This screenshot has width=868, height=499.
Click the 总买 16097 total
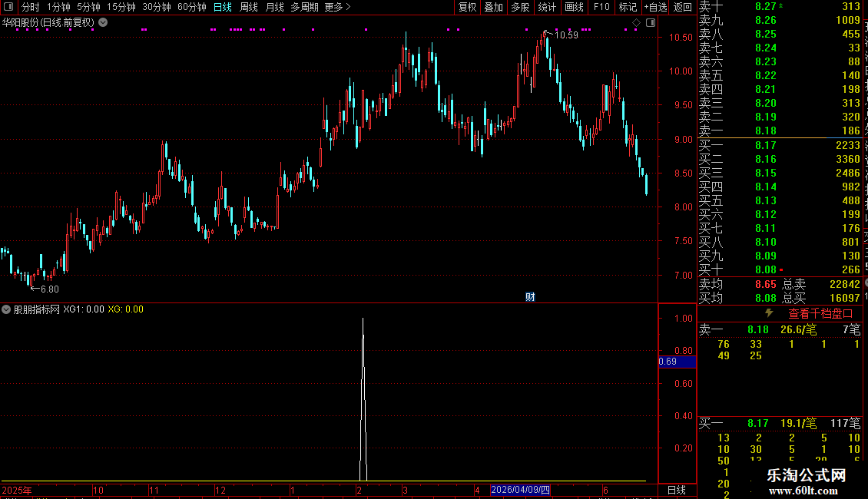[821, 298]
